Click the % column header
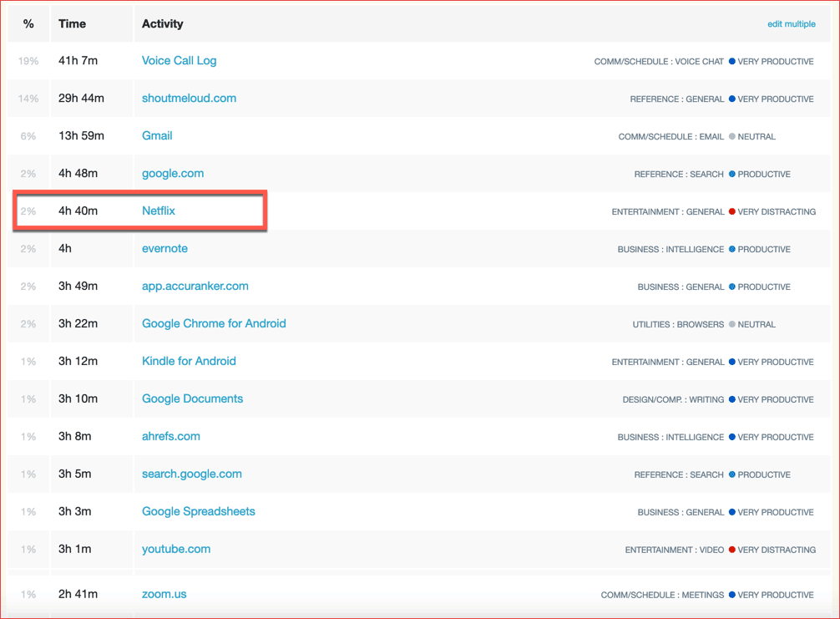Image resolution: width=840 pixels, height=619 pixels. pos(28,24)
